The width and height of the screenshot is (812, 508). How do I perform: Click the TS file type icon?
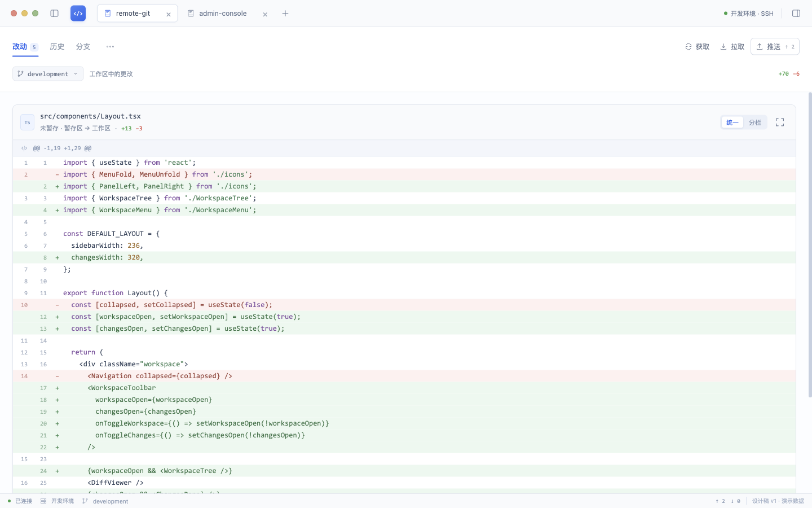[27, 122]
